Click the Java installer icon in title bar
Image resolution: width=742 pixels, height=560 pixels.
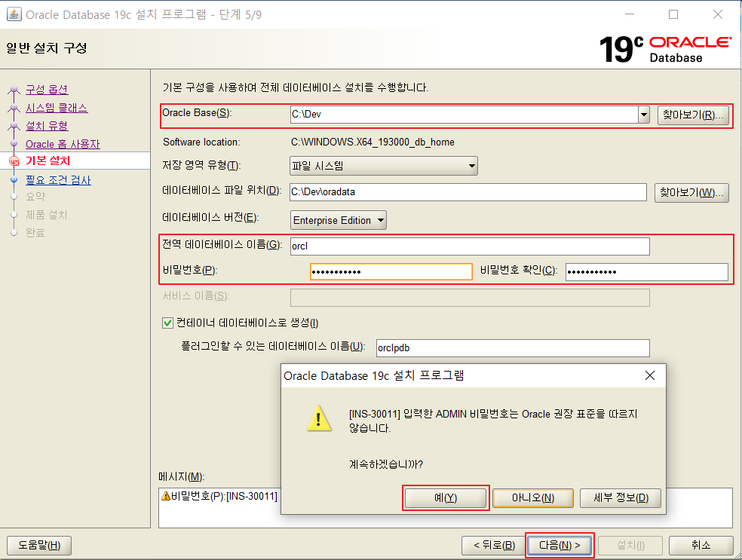pyautogui.click(x=14, y=14)
